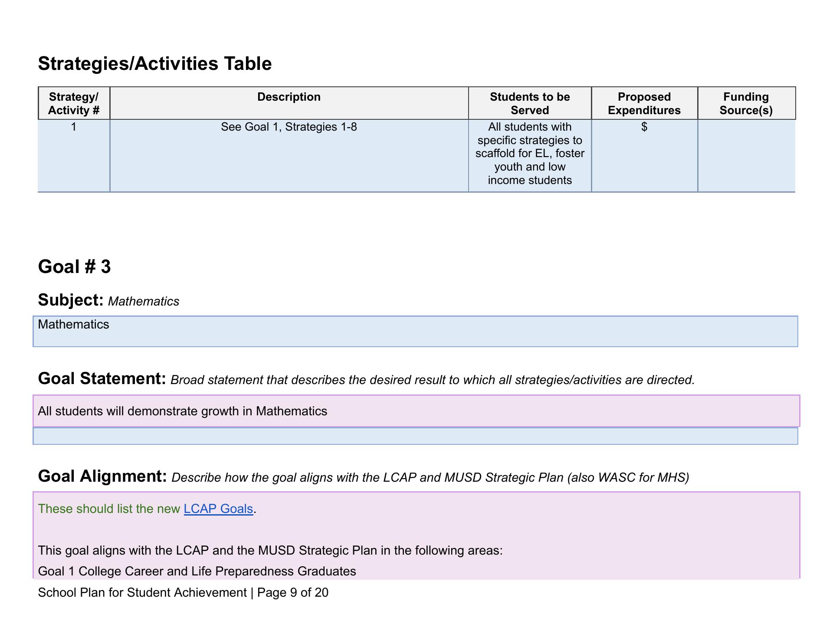The width and height of the screenshot is (833, 644).
Task: Click the Description column header
Action: point(289,97)
